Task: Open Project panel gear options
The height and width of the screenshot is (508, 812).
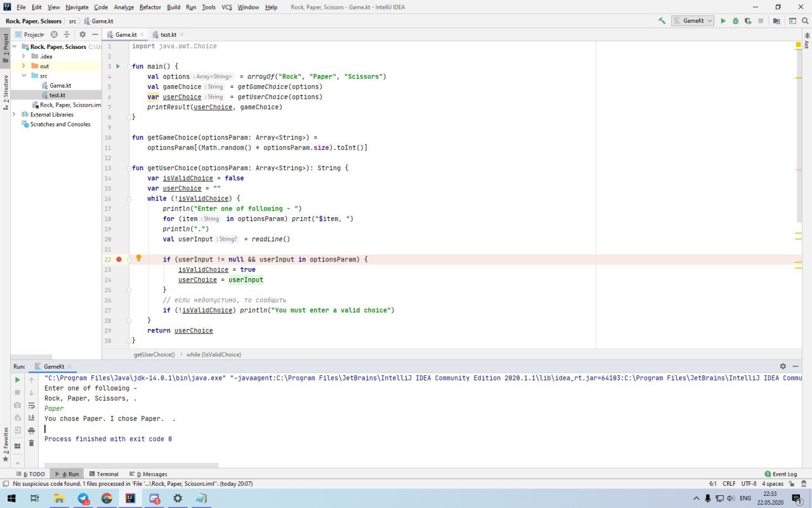Action: 82,34
